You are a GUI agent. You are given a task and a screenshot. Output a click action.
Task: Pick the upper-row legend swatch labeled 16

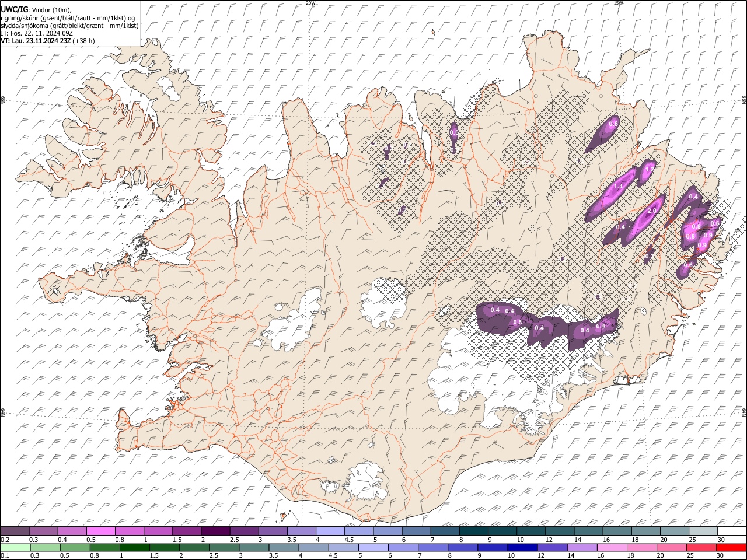[617, 531]
